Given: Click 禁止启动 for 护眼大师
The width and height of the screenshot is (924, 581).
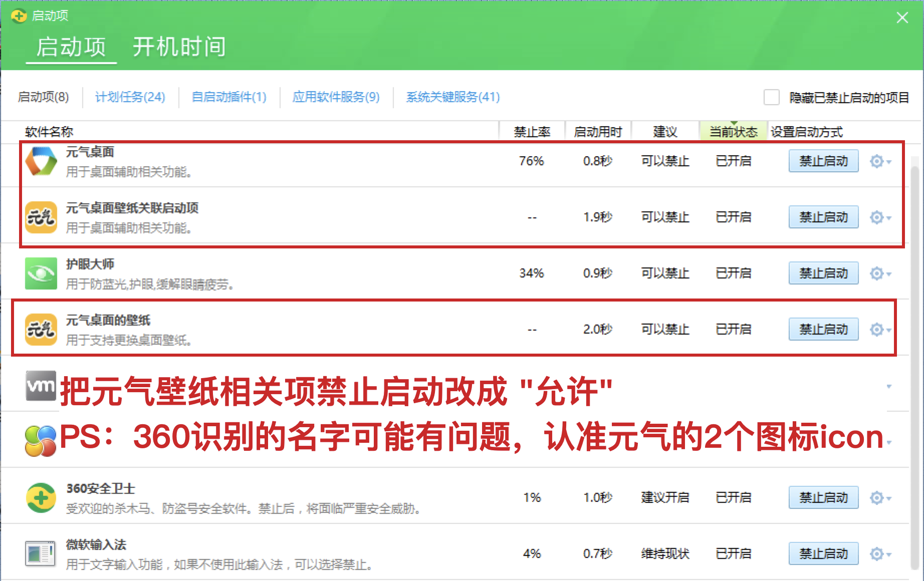Looking at the screenshot, I should [x=823, y=273].
